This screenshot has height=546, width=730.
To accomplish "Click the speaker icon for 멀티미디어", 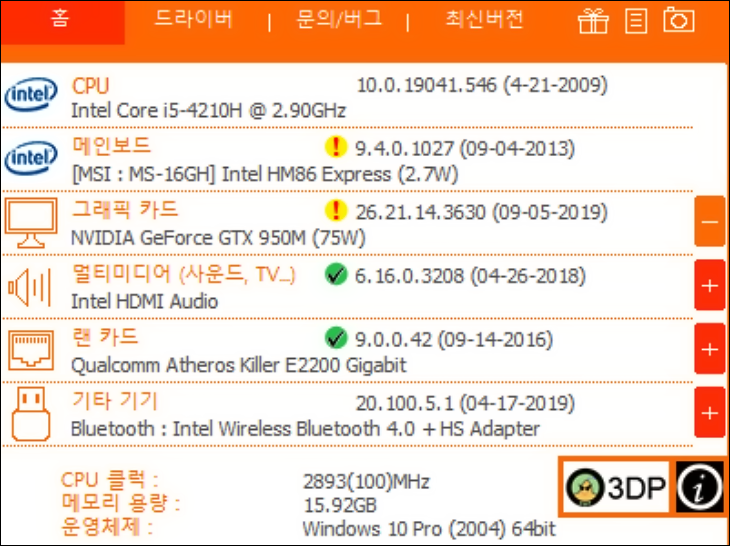I will coord(29,286).
